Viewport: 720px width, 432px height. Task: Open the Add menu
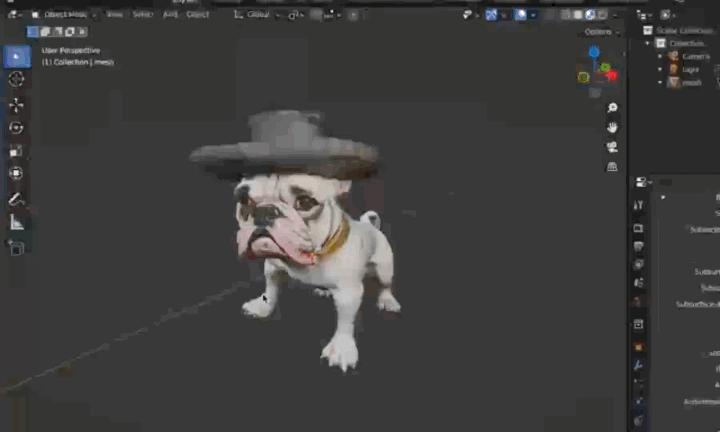[170, 15]
